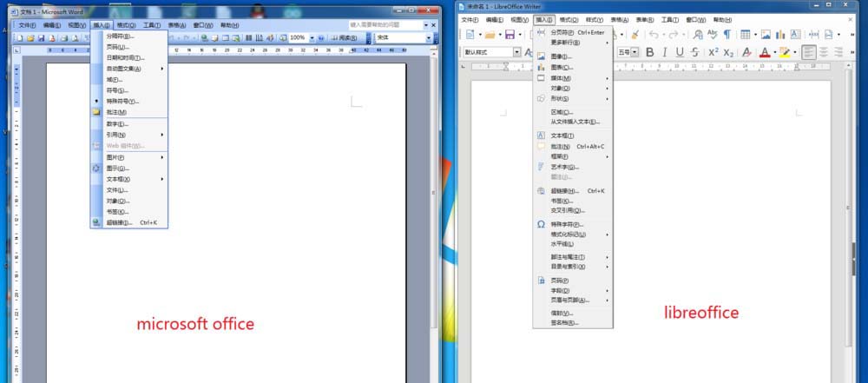Apply Superscript in LibreOffice Writer
868x383 pixels.
tap(713, 52)
